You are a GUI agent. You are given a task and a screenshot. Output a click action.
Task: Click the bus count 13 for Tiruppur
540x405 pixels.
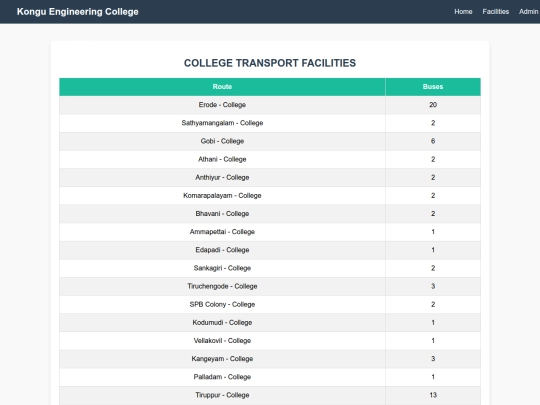[x=433, y=395]
